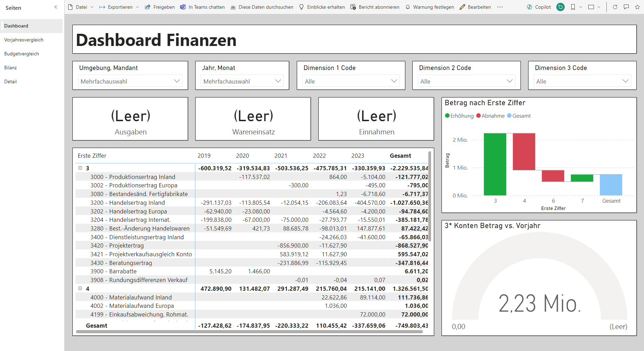Refresh the report visuals
Image resolution: width=644 pixels, height=351 pixels.
[615, 7]
